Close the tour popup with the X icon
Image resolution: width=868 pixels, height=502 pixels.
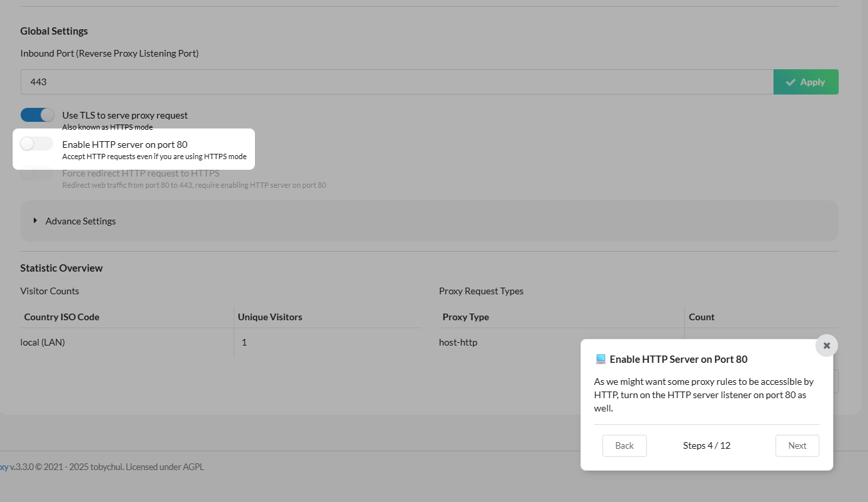coord(827,346)
